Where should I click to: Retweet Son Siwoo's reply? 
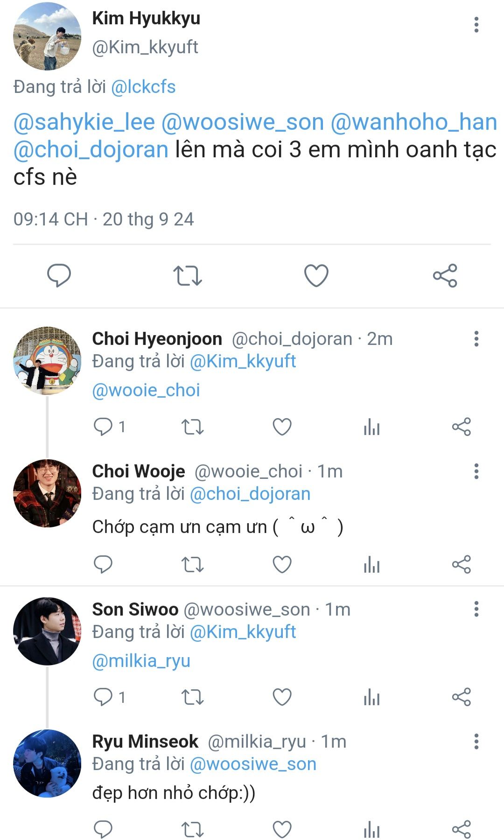pos(192,697)
